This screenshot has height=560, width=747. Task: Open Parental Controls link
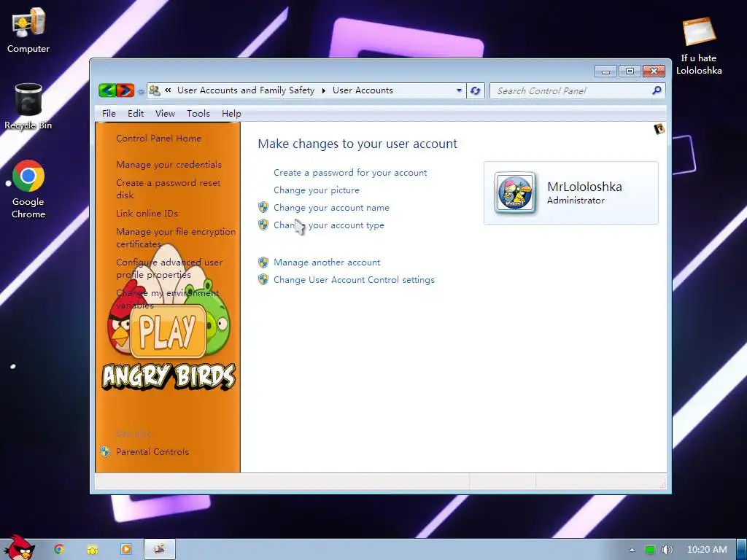tap(152, 452)
